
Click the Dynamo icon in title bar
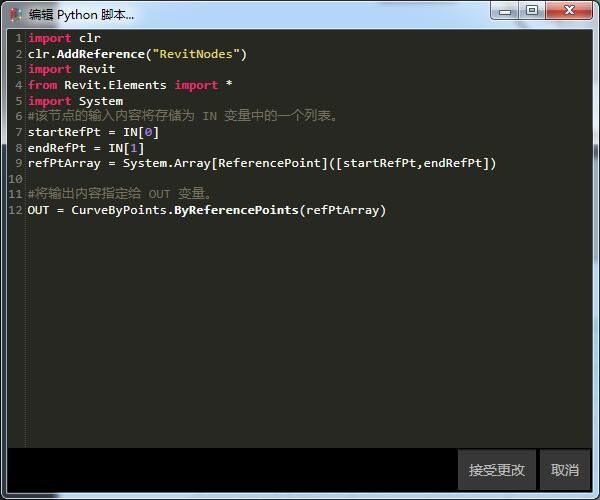click(16, 15)
